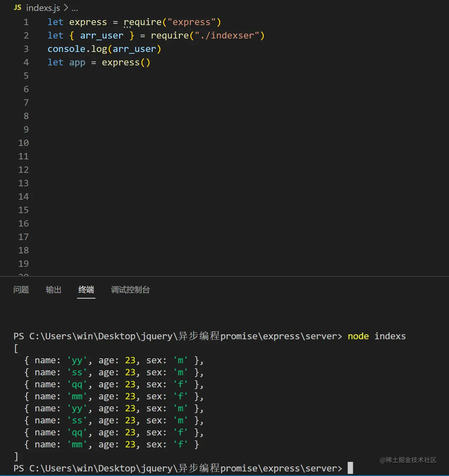The image size is (449, 476).
Task: Expand the chevron after indexs.js breadcrumb
Action: 66,8
